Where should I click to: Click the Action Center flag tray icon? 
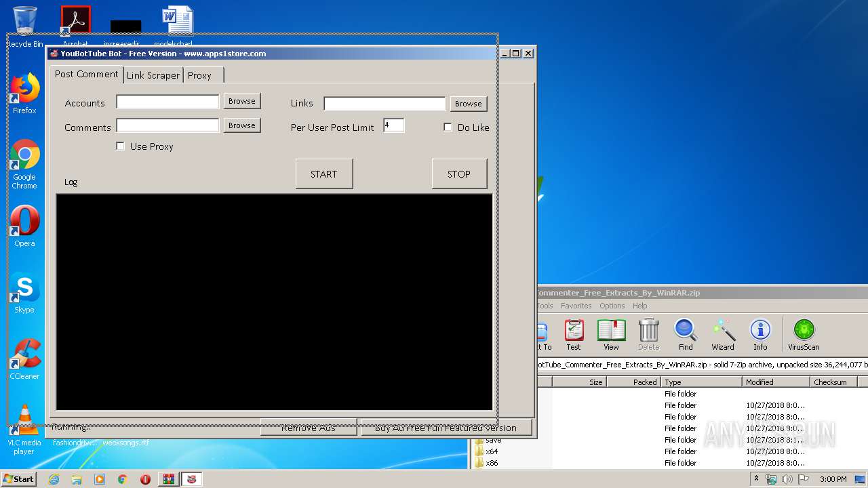coord(802,479)
